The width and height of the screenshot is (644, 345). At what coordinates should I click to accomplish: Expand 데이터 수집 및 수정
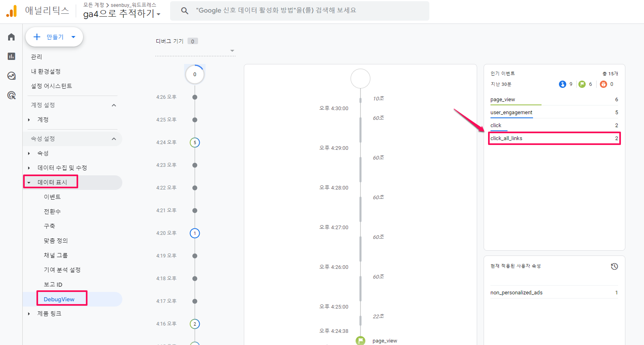click(29, 168)
